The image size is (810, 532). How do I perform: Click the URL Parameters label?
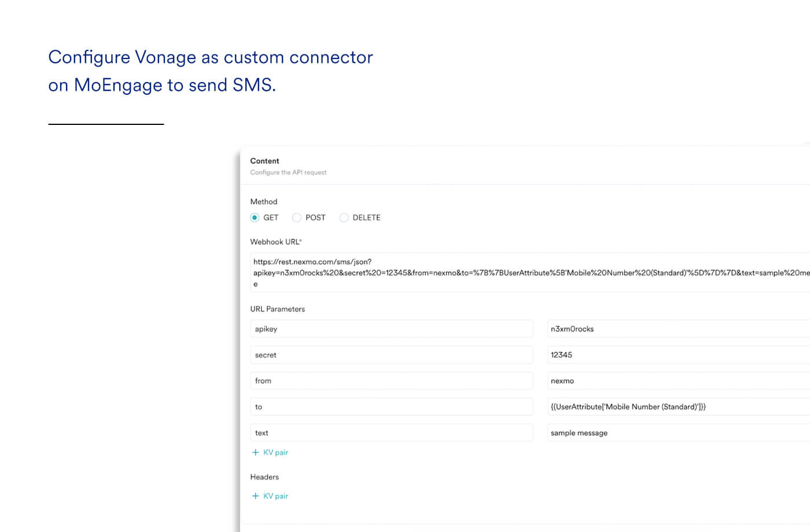(277, 309)
